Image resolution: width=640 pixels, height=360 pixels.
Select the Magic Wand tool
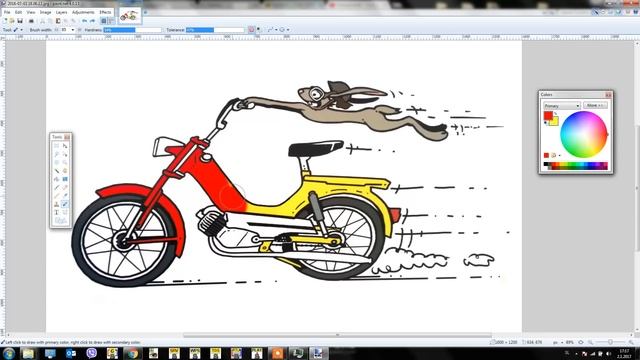tap(57, 171)
